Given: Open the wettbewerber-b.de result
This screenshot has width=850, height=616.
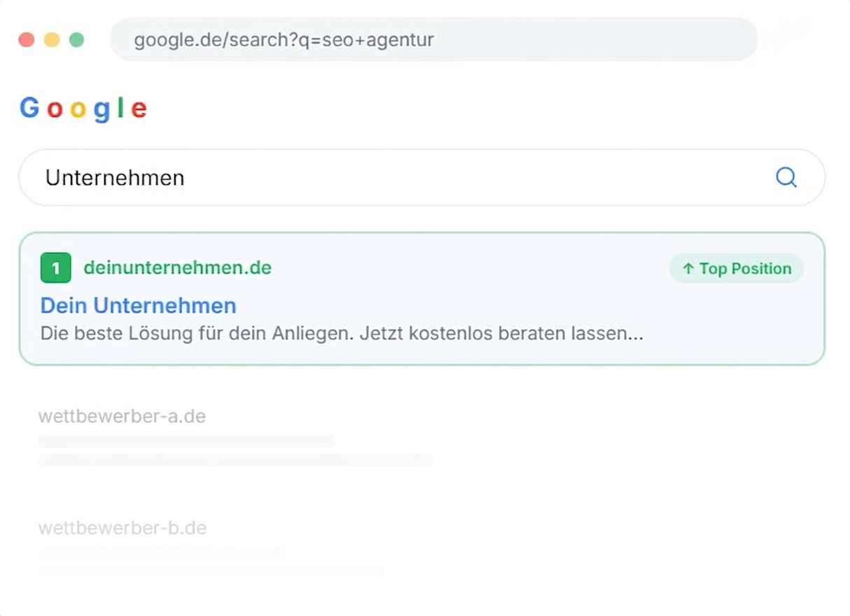Looking at the screenshot, I should pos(123,528).
